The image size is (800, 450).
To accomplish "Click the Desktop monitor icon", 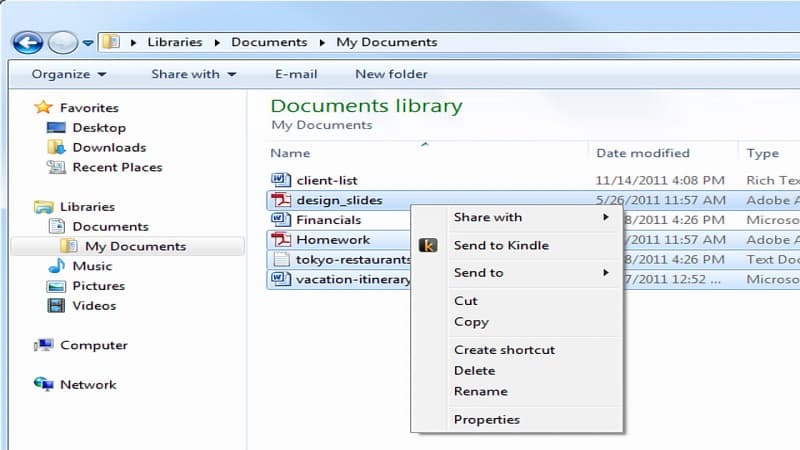I will tap(56, 128).
